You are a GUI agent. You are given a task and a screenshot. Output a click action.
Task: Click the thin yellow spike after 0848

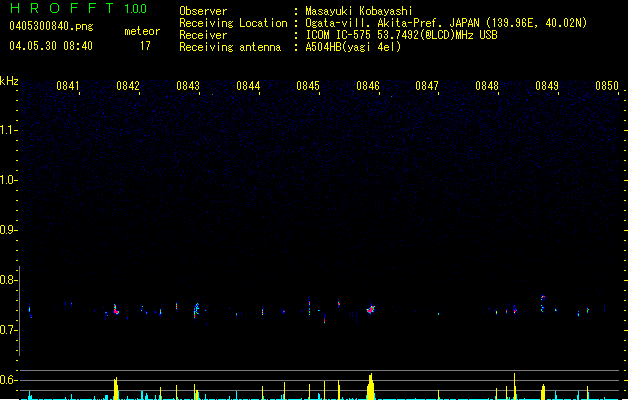[514, 386]
